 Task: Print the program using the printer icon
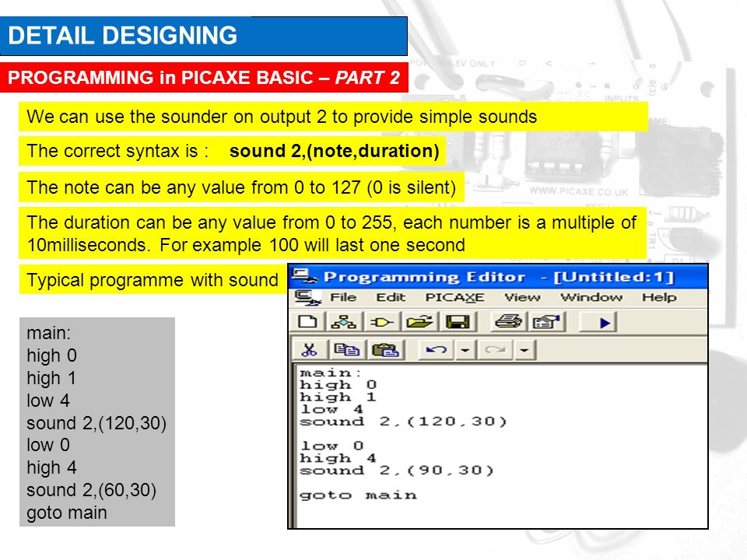(x=508, y=322)
